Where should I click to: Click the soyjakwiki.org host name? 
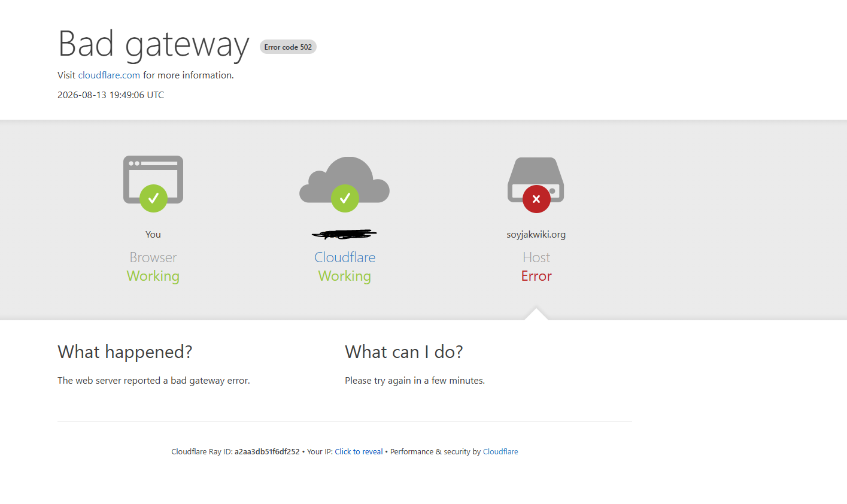[x=536, y=235]
